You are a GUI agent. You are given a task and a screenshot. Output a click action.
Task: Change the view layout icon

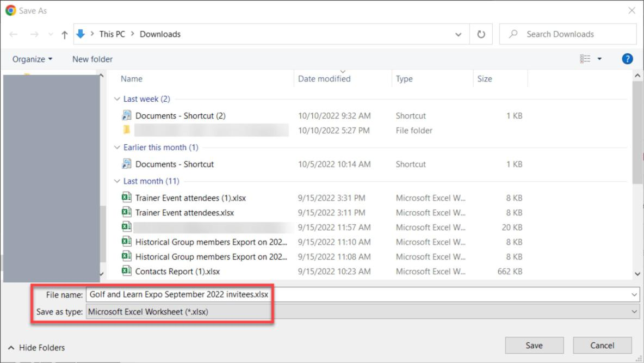tap(585, 59)
